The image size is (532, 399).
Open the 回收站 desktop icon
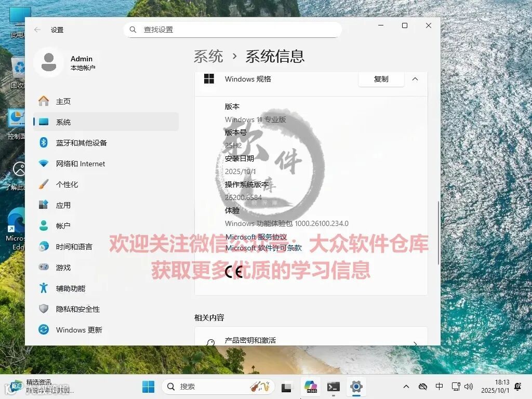[17, 73]
